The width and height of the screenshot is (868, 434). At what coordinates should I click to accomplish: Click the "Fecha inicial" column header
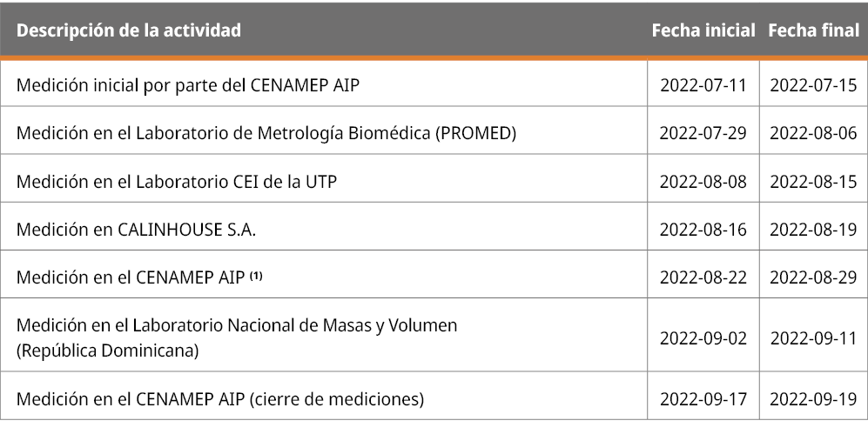[x=703, y=30]
